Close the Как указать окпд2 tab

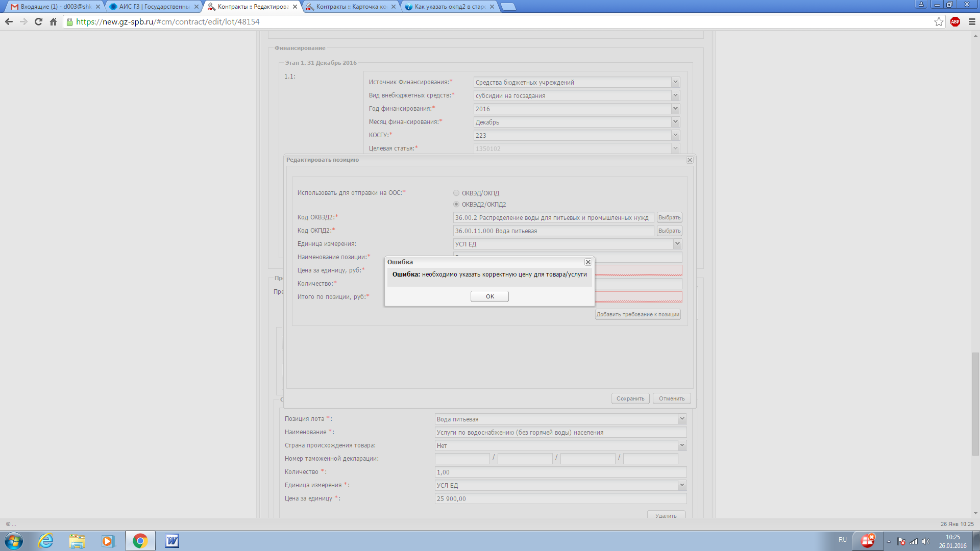(492, 7)
